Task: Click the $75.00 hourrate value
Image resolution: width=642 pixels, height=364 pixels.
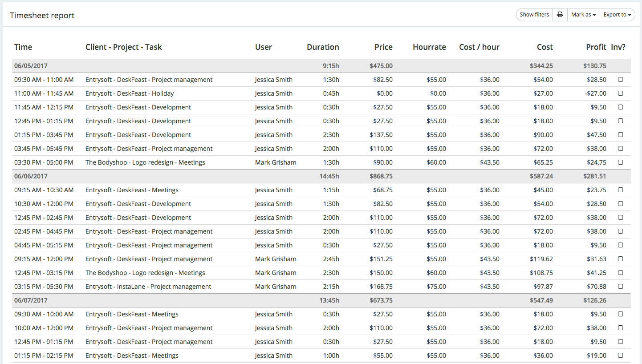Action: point(436,287)
